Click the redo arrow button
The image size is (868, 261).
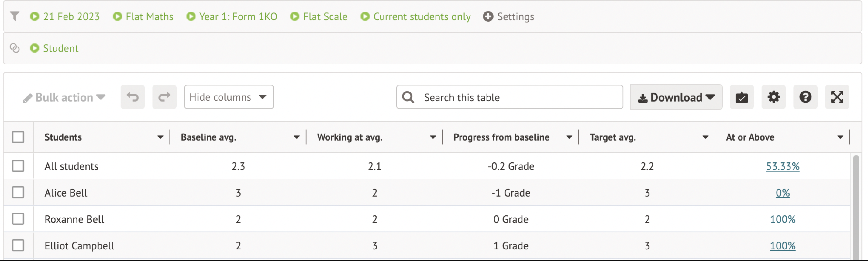[x=164, y=97]
